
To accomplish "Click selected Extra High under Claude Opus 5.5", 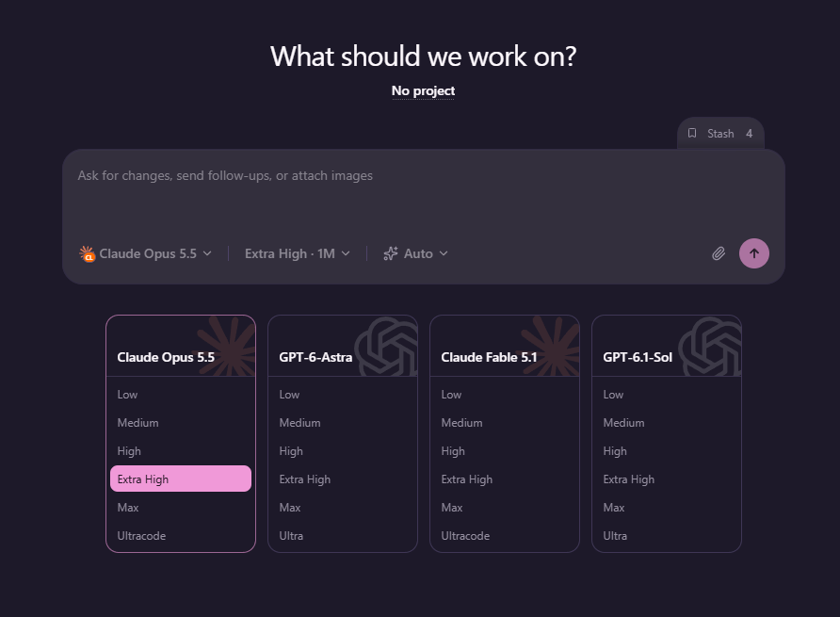I will (x=181, y=479).
